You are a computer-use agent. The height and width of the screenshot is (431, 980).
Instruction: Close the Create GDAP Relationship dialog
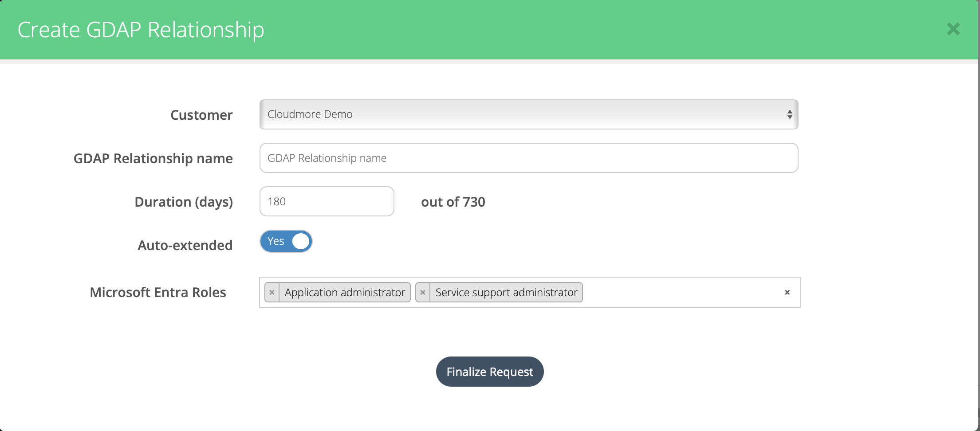953,29
